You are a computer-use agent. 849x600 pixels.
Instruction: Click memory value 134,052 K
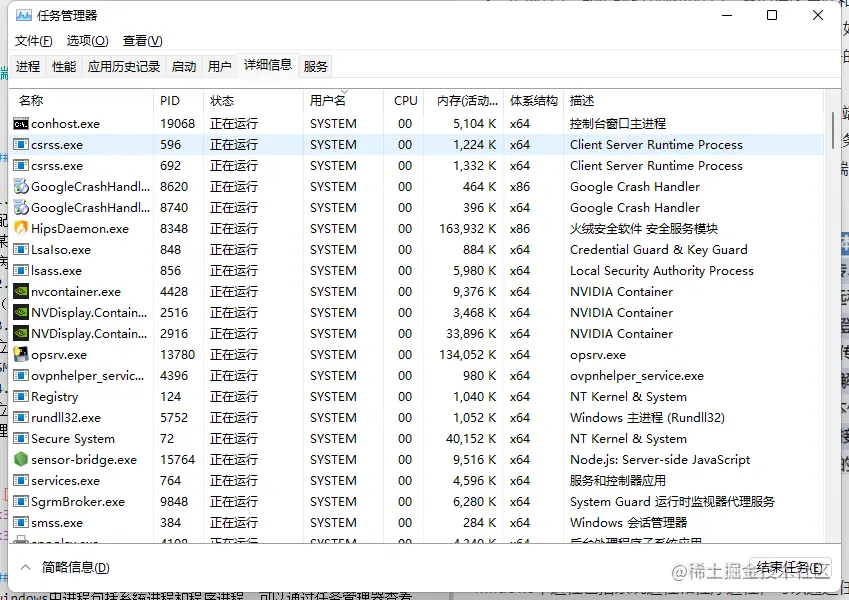coord(468,355)
